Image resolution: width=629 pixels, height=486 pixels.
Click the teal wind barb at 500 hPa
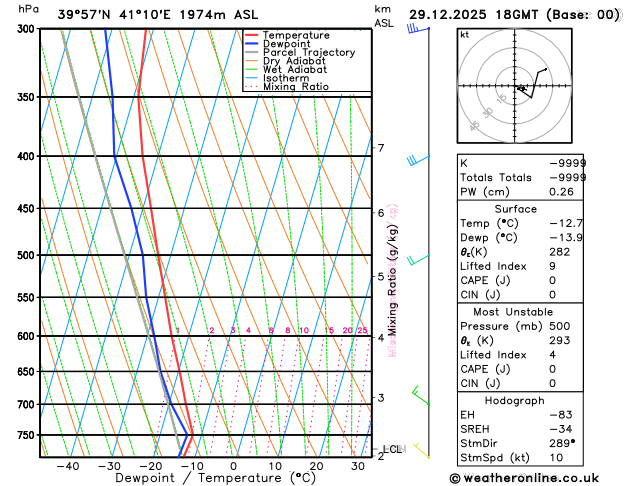415,258
